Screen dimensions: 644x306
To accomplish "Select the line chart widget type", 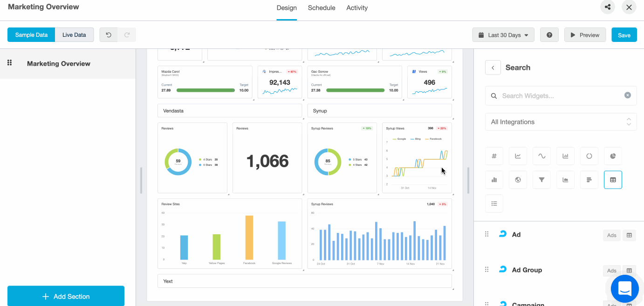I will click(518, 156).
